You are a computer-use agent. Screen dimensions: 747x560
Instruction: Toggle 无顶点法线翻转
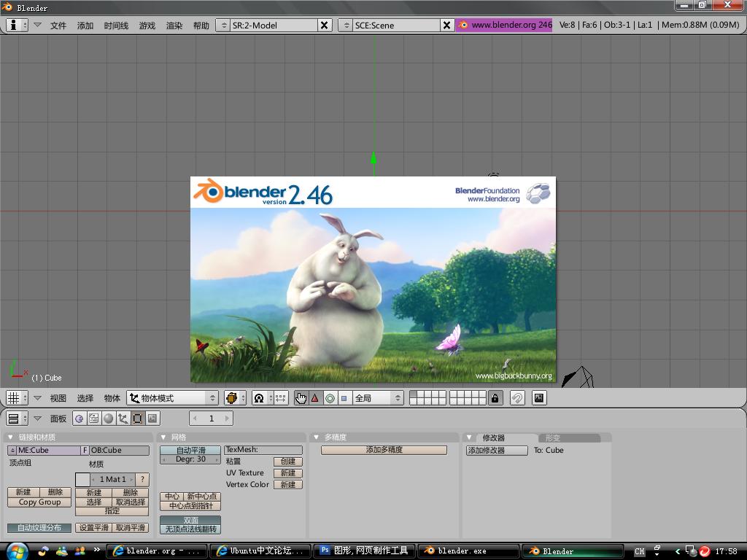click(x=190, y=529)
